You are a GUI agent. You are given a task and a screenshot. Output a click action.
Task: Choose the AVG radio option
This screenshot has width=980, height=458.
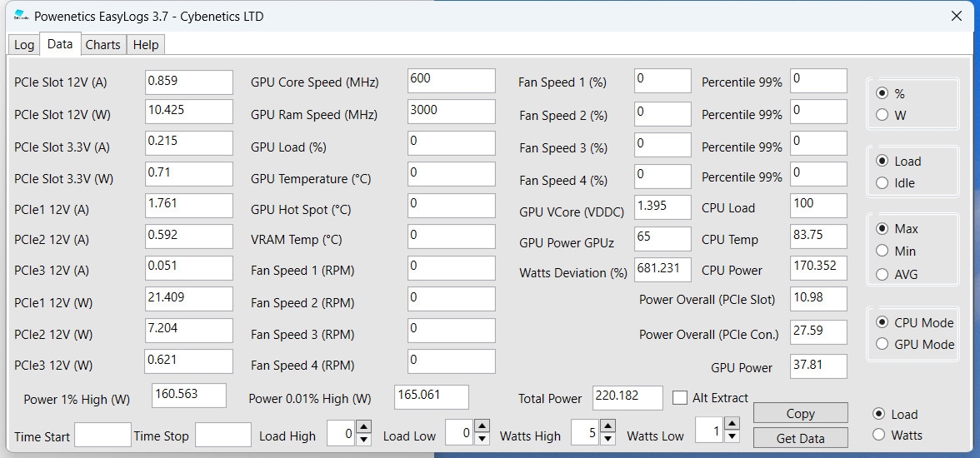[882, 274]
